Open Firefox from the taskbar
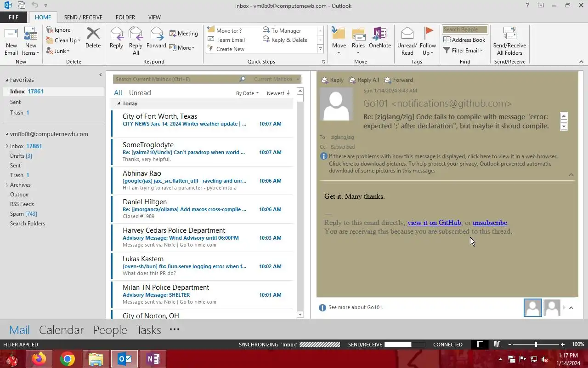The height and width of the screenshot is (368, 588). pyautogui.click(x=39, y=359)
